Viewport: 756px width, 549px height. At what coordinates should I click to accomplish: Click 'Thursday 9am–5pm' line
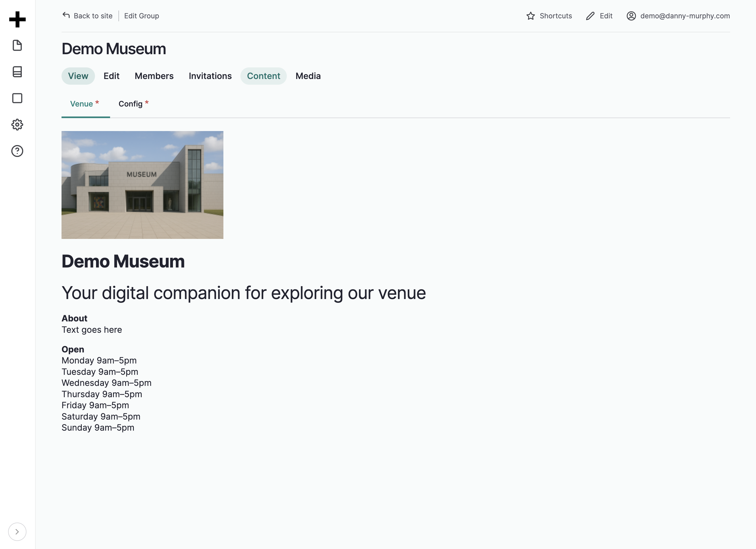point(102,394)
